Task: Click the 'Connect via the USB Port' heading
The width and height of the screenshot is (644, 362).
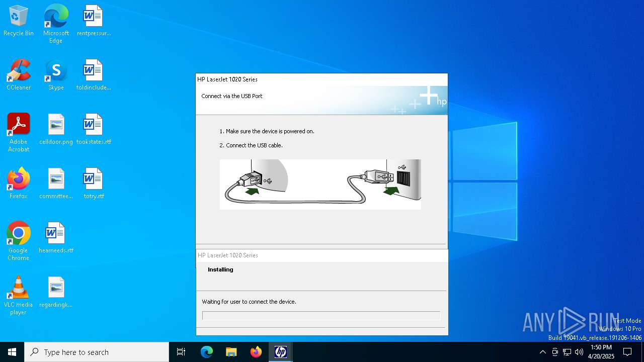Action: tap(232, 96)
